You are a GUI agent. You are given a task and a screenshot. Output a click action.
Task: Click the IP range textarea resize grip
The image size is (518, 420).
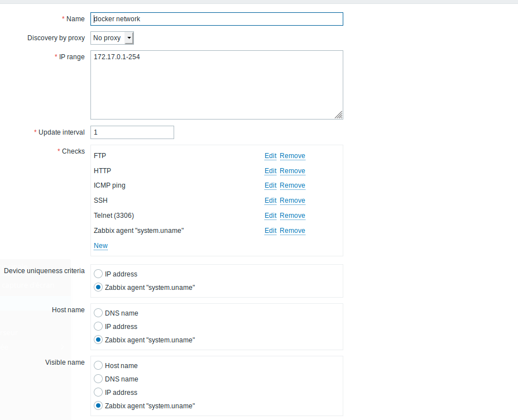tap(339, 114)
